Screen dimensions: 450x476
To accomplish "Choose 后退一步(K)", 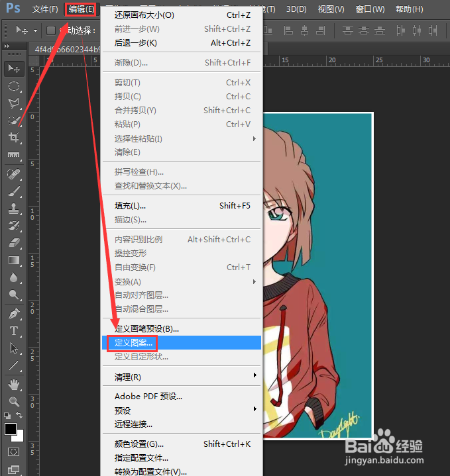I will pyautogui.click(x=182, y=43).
